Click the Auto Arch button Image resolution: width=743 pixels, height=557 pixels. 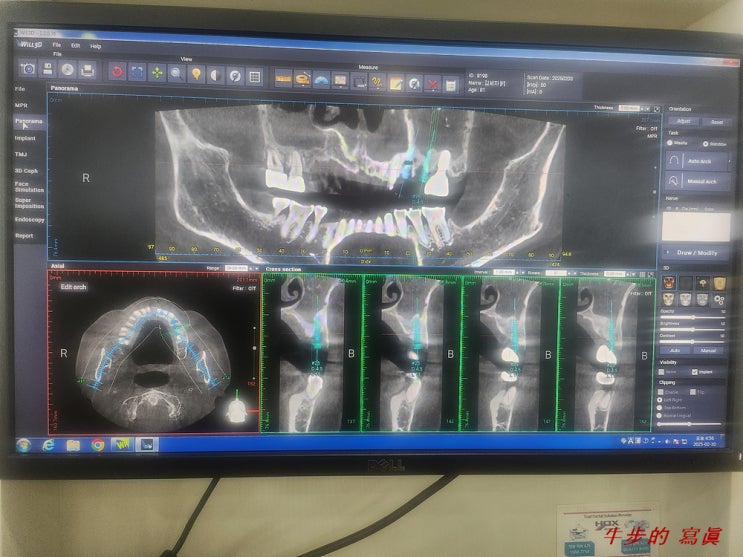point(699,162)
